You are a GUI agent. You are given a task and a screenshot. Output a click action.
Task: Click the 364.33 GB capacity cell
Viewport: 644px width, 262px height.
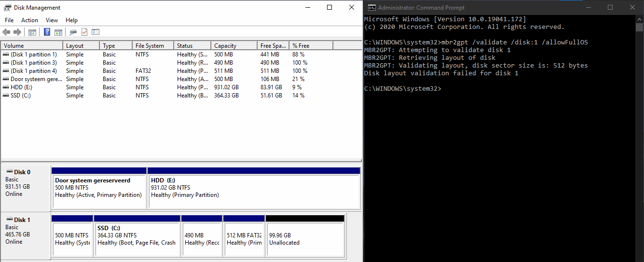coord(227,96)
